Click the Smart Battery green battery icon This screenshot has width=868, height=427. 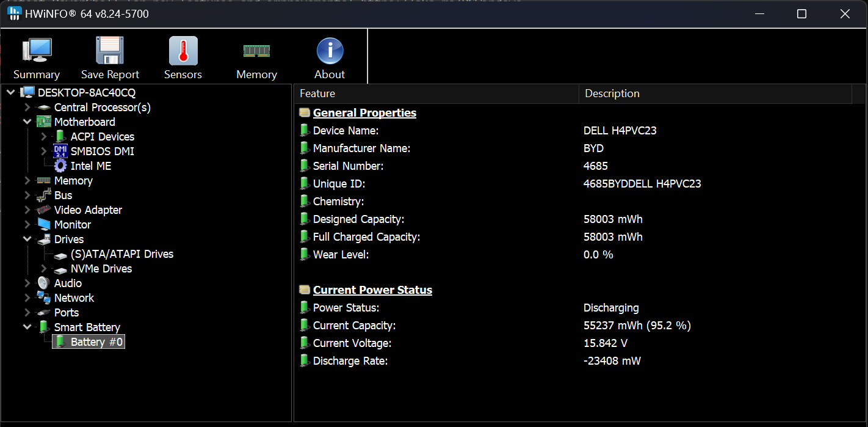pos(44,327)
